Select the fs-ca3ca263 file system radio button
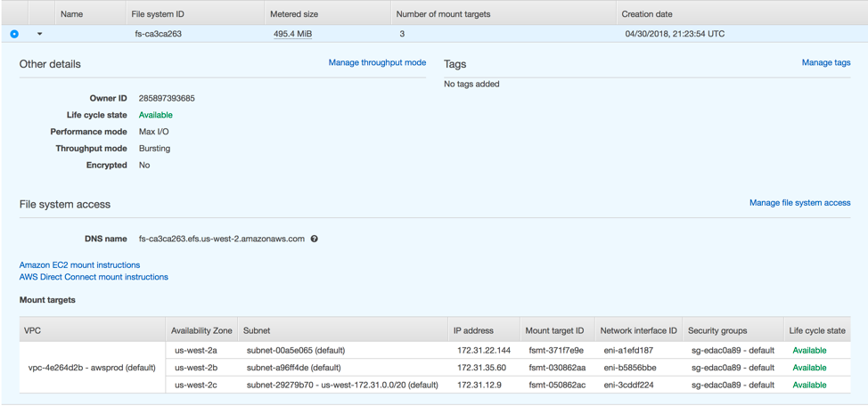Viewport: 868px width, 406px height. (14, 34)
